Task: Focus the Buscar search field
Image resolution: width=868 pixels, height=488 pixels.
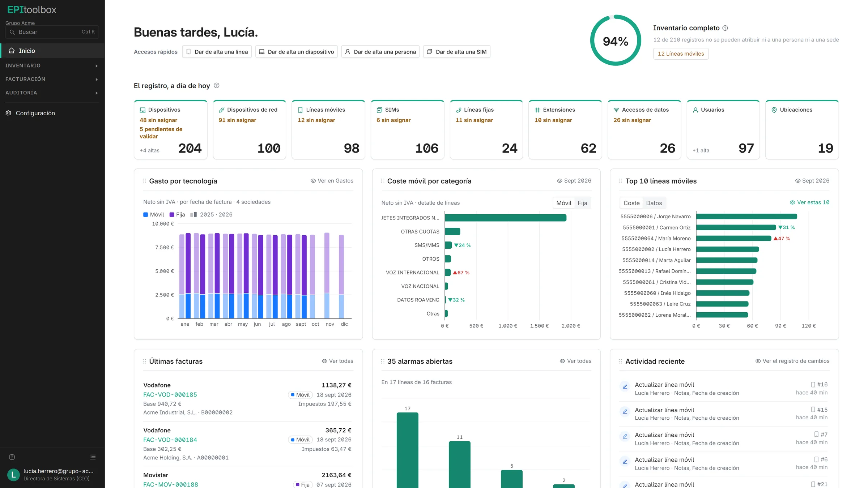Action: click(52, 32)
